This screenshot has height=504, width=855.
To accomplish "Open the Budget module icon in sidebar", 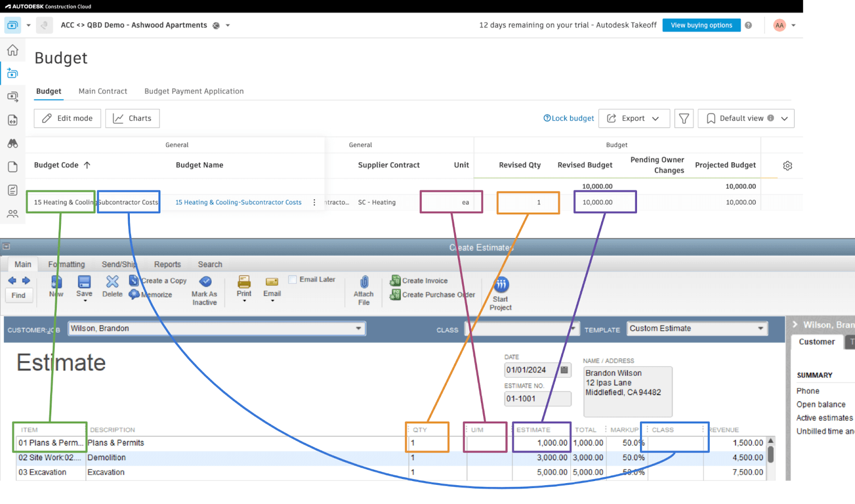I will 13,73.
